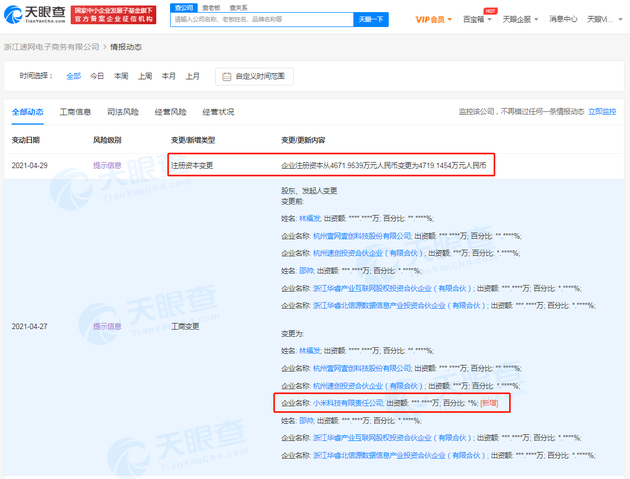This screenshot has height=479, width=630.
Task: Click the 浙江速网电子商务有限公司 breadcrumb link
Action: click(51, 47)
